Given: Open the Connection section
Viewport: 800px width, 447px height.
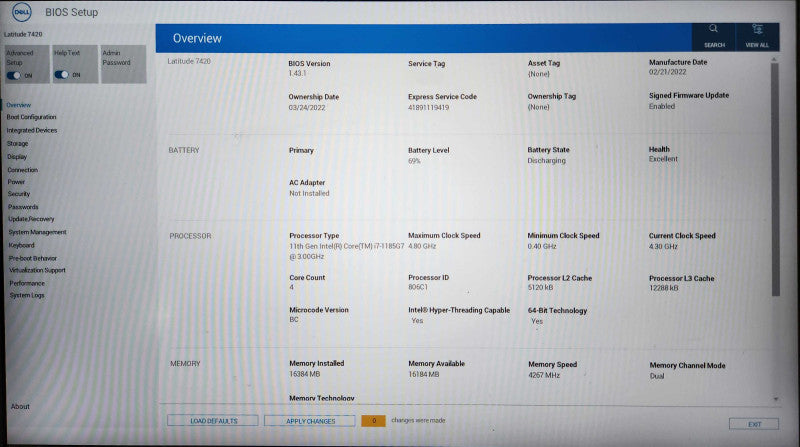Looking at the screenshot, I should coord(23,170).
